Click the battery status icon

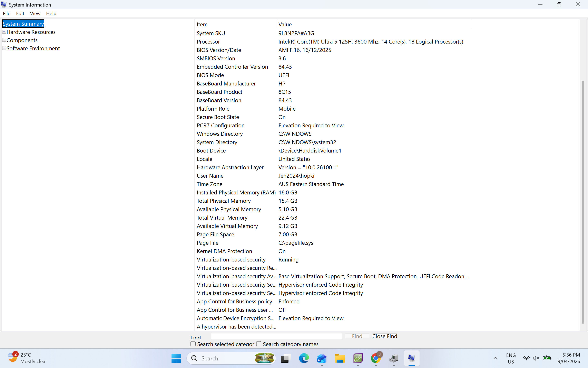pyautogui.click(x=547, y=358)
